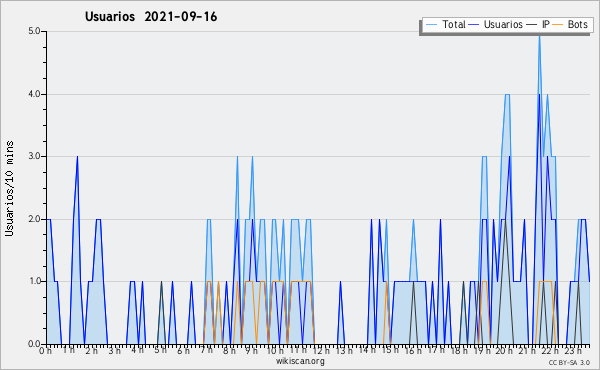Click the '19 h' x-axis label

click(482, 351)
